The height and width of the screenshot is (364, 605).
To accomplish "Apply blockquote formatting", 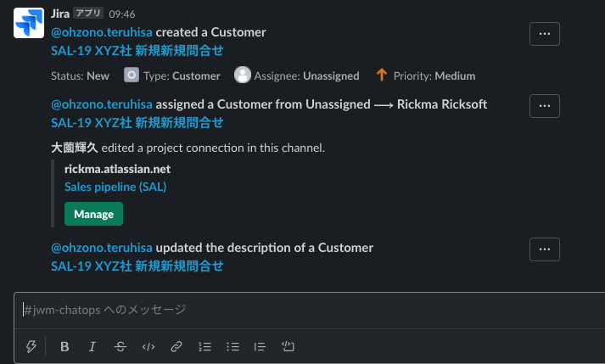I will [260, 346].
